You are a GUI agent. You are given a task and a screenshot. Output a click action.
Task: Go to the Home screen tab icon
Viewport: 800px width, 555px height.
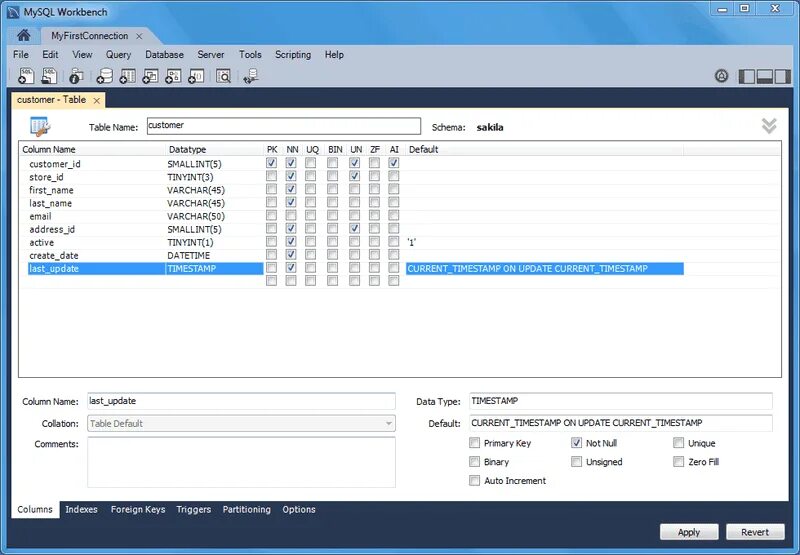[x=23, y=35]
